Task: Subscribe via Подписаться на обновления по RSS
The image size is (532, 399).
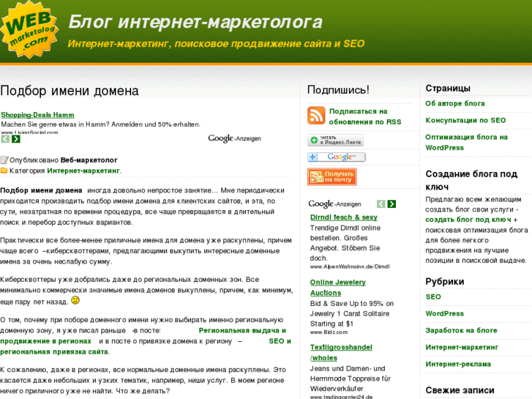Action: [x=365, y=116]
